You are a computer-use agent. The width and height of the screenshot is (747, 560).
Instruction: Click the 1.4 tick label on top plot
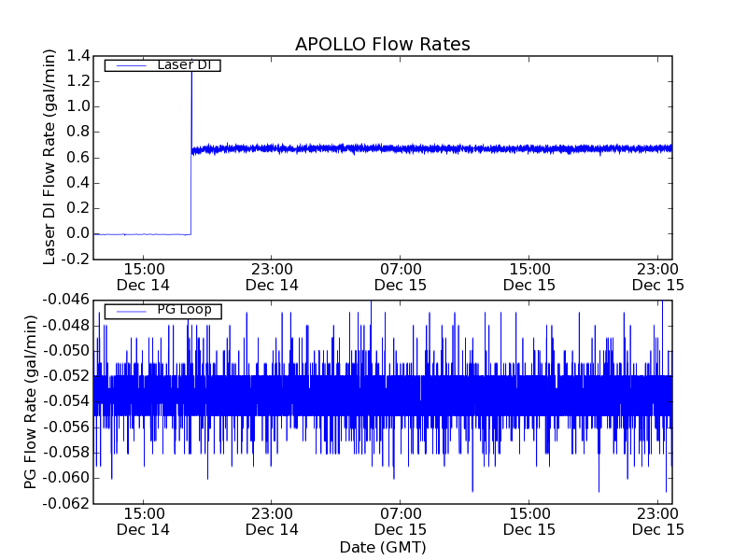[x=78, y=56]
